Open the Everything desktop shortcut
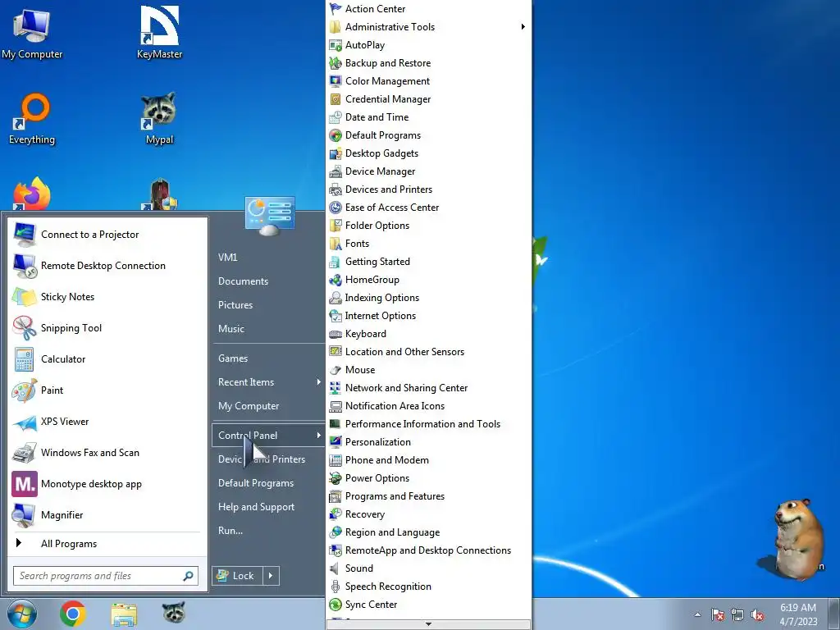 [32, 119]
